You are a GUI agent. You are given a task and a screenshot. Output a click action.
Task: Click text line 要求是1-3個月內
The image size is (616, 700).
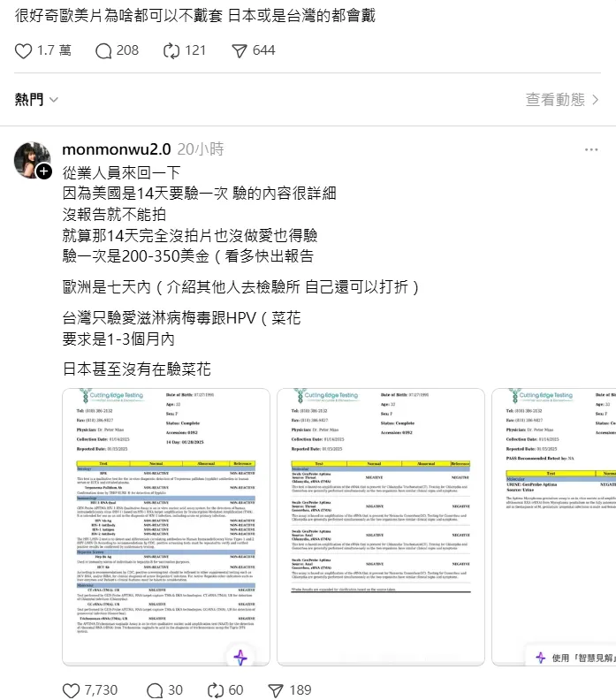point(118,339)
